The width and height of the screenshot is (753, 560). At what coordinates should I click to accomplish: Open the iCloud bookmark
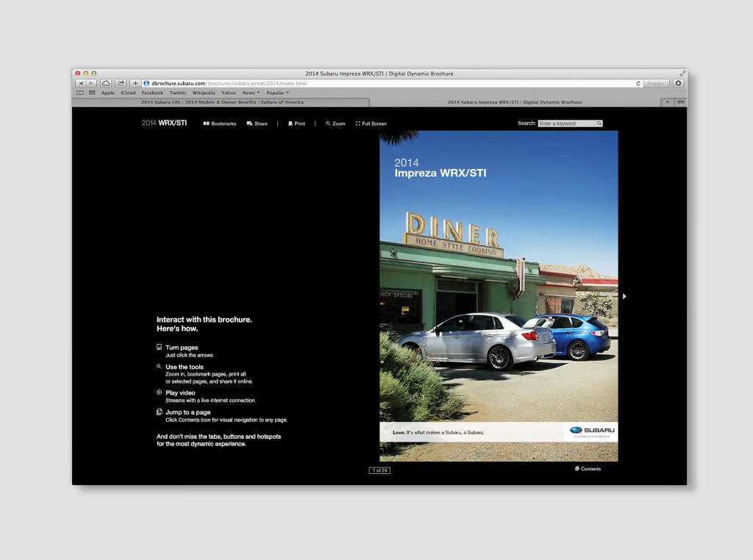point(128,93)
